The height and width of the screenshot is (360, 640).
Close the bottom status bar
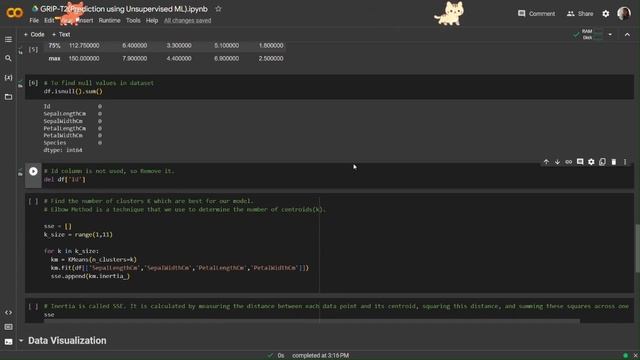tap(636, 356)
